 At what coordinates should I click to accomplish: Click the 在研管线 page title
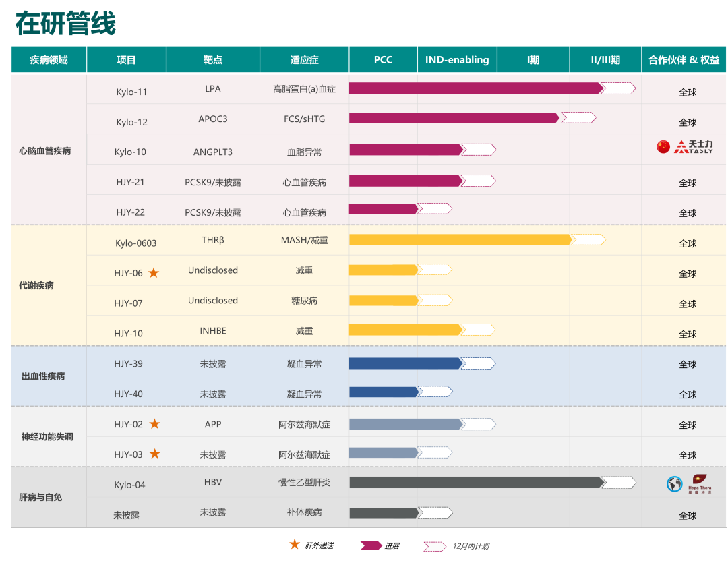65,24
